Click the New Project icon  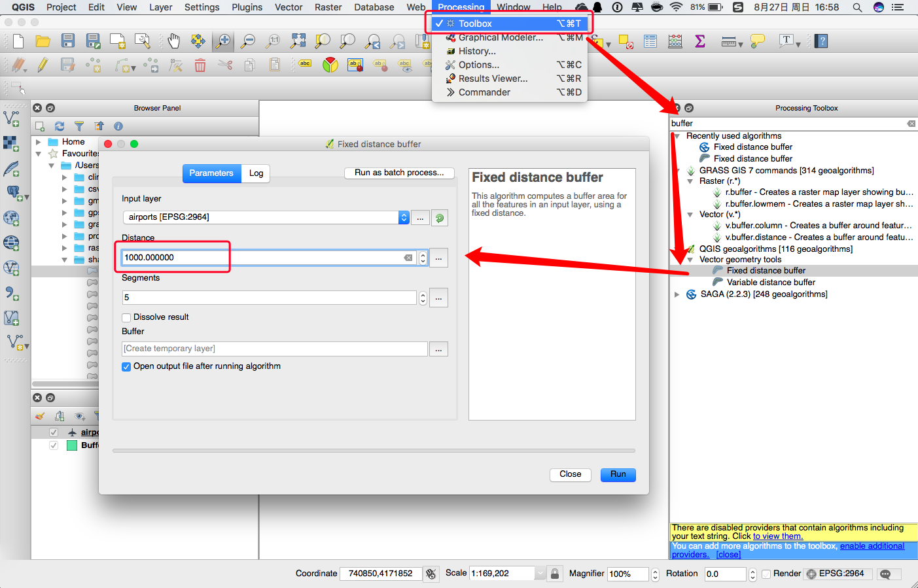18,41
